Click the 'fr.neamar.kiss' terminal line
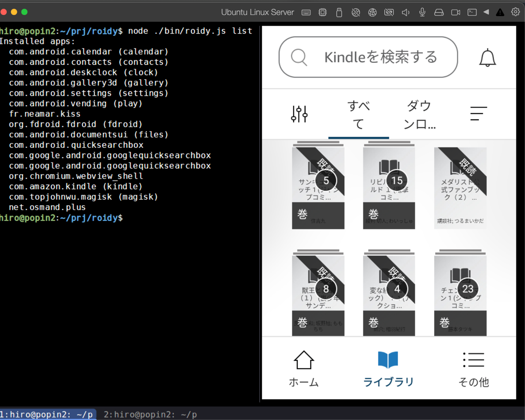Image resolution: width=525 pixels, height=420 pixels. tap(45, 114)
